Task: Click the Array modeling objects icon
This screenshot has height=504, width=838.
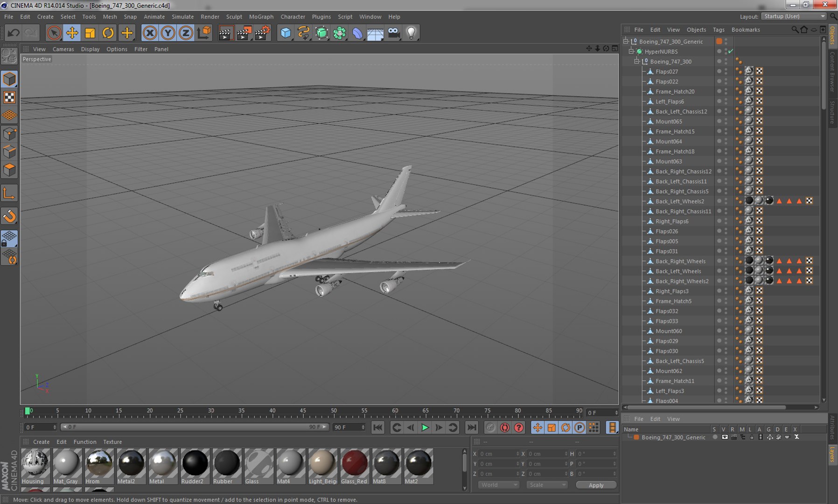Action: 340,33
